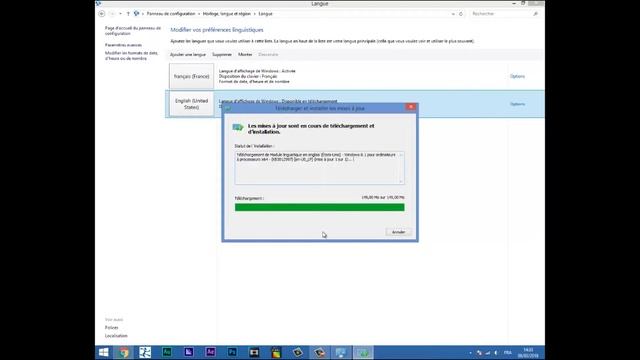Click Ajouter une langue
The height and width of the screenshot is (360, 640).
tap(188, 54)
